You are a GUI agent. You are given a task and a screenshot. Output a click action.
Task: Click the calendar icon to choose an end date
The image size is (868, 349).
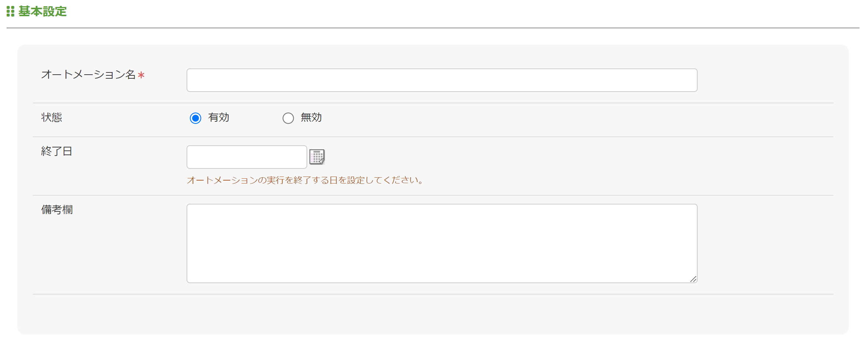317,156
